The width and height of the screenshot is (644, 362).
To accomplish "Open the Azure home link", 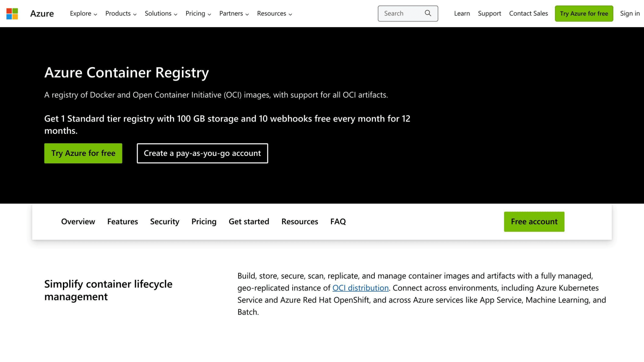I will [42, 13].
